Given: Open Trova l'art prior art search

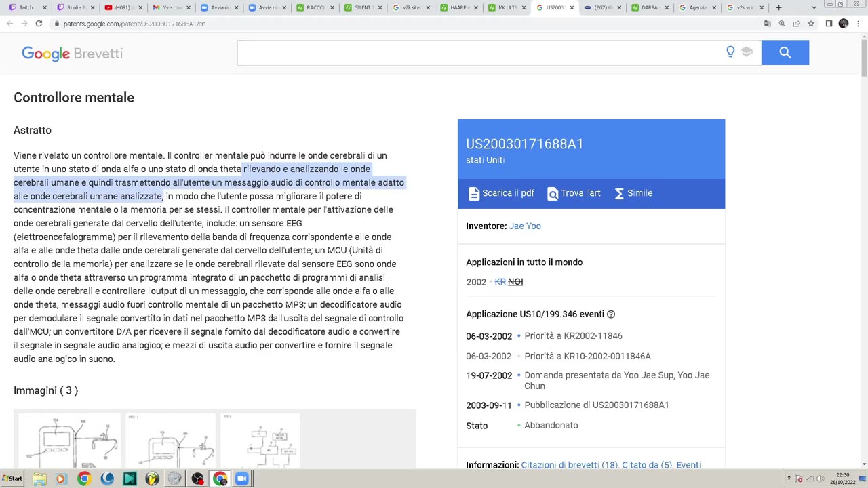Looking at the screenshot, I should [574, 193].
